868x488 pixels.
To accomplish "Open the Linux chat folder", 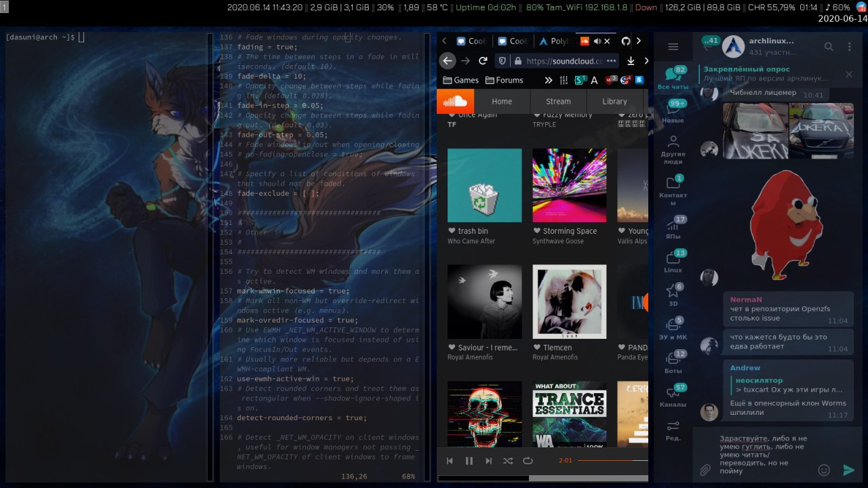I will point(673,262).
